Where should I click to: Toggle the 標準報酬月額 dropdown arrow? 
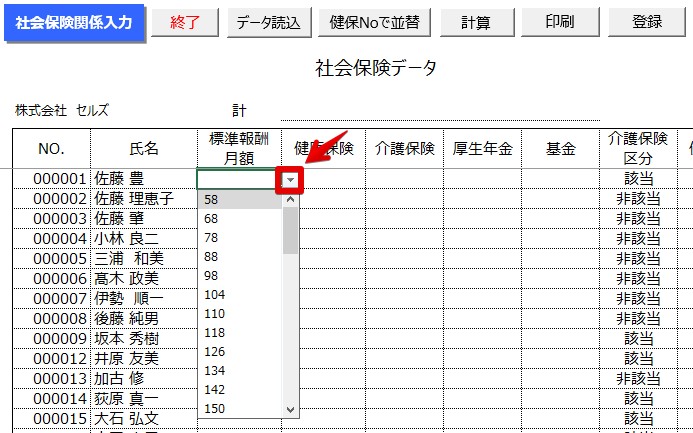click(290, 179)
